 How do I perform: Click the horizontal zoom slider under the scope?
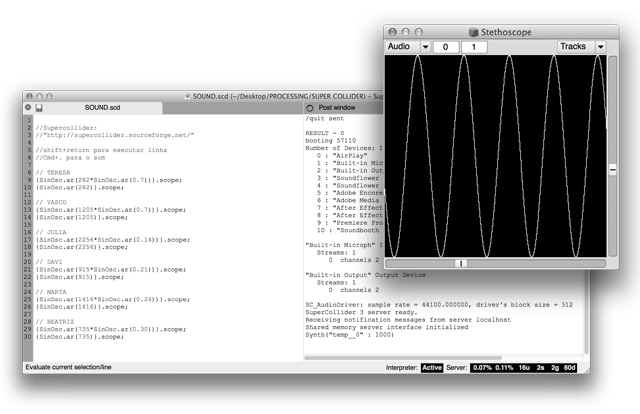(459, 263)
